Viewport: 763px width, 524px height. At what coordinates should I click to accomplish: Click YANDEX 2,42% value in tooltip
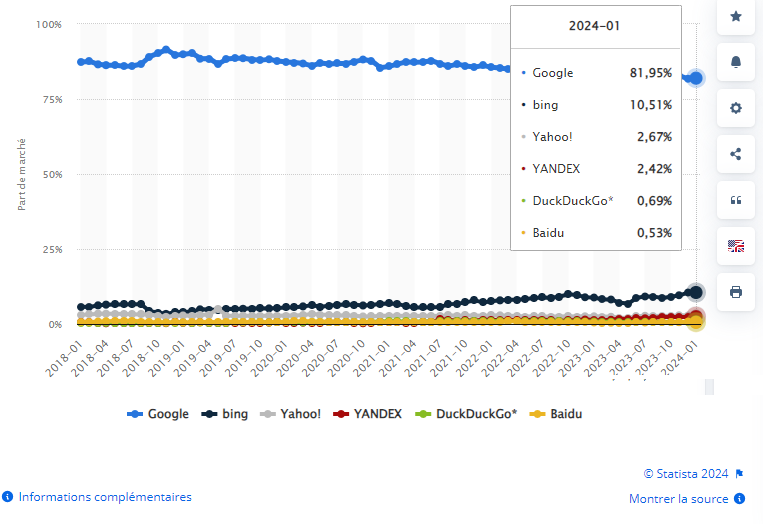654,169
